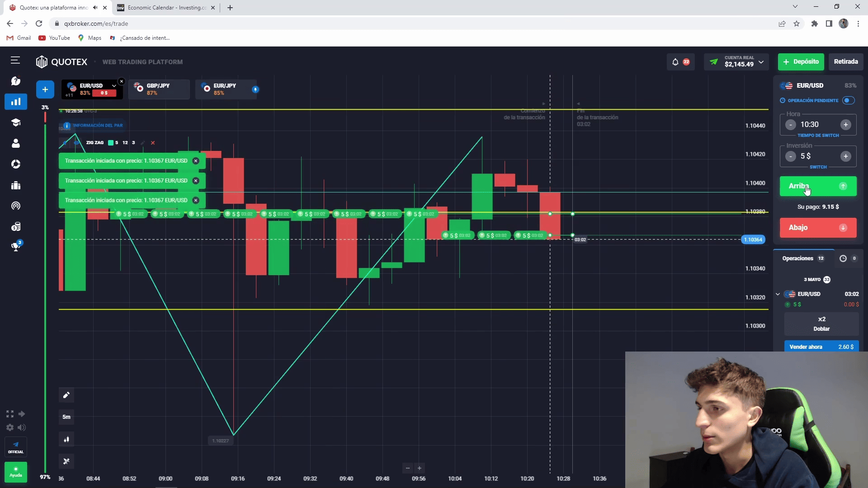The image size is (868, 488).
Task: Decrease the Hora expiry time with minus
Action: click(x=790, y=125)
